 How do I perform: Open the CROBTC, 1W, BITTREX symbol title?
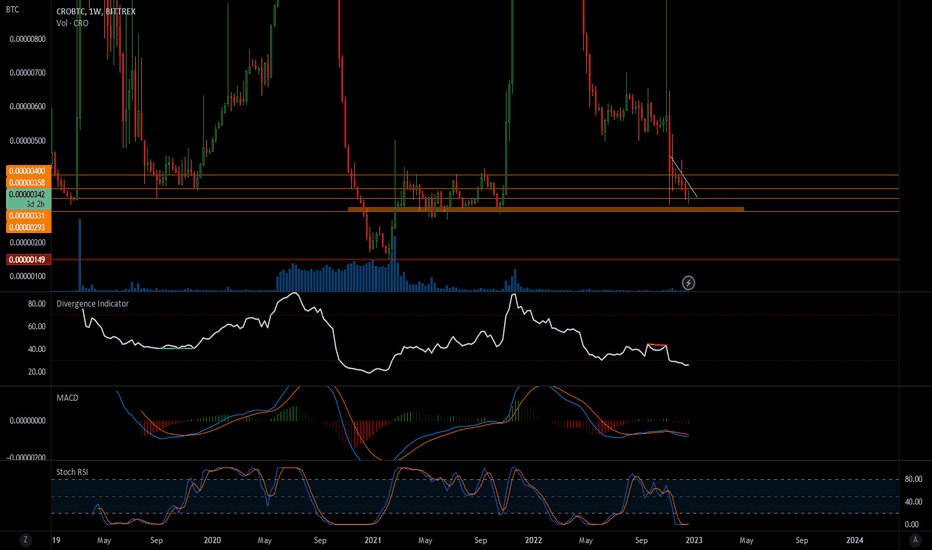click(96, 11)
